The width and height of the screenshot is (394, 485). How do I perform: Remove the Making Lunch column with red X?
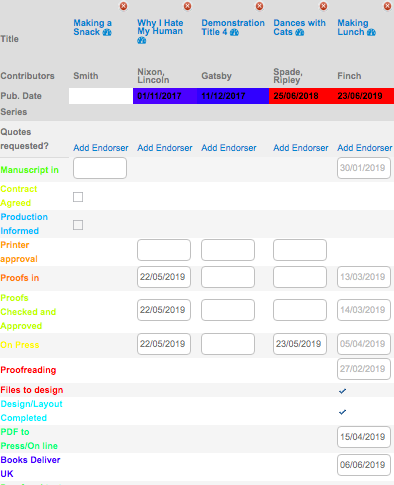click(388, 6)
